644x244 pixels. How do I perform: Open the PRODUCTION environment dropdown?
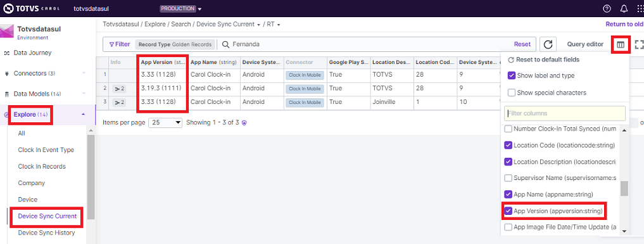pyautogui.click(x=180, y=9)
